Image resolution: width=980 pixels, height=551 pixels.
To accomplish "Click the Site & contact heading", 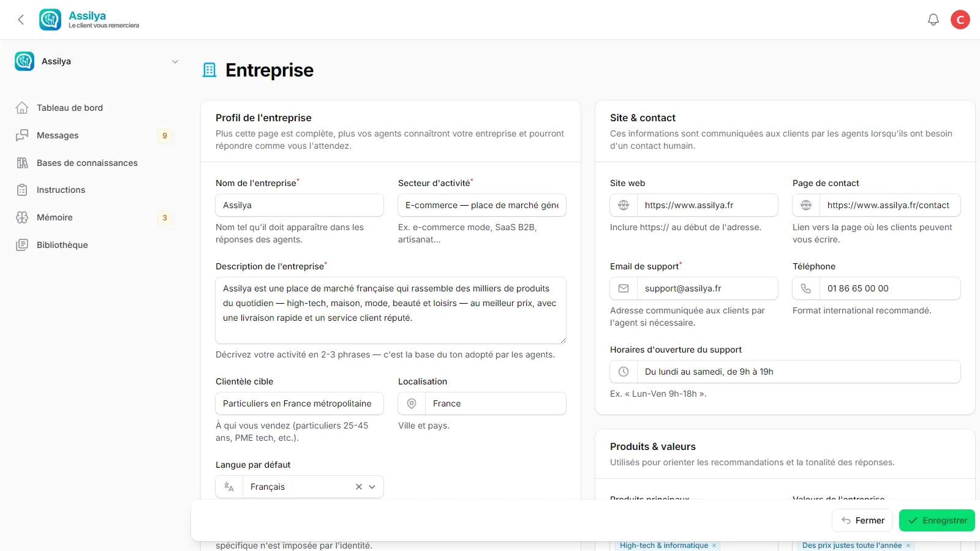I will [643, 118].
